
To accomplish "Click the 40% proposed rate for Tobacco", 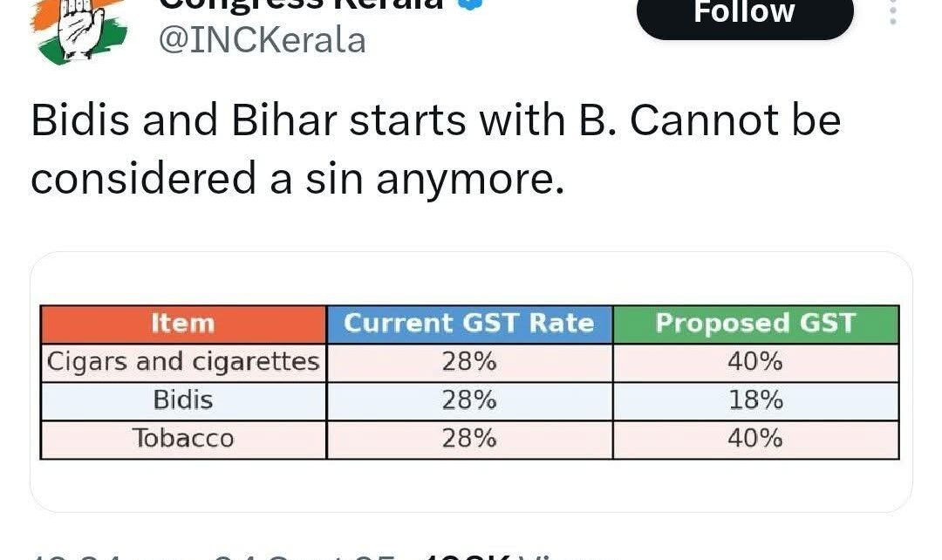I will tap(755, 439).
